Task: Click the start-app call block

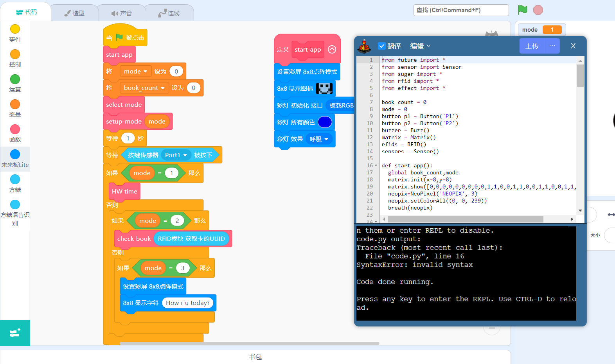Action: point(119,55)
